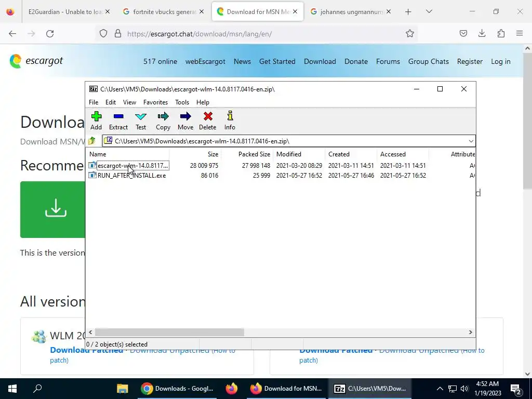This screenshot has width=532, height=399.
Task: Open the Firefox hamburger application menu
Action: pos(520,33)
